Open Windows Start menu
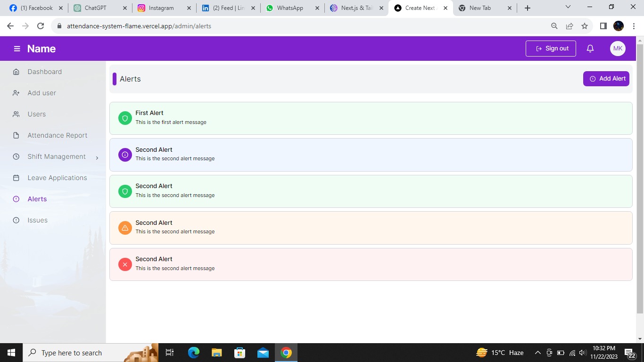This screenshot has width=644, height=362. coord(11,353)
